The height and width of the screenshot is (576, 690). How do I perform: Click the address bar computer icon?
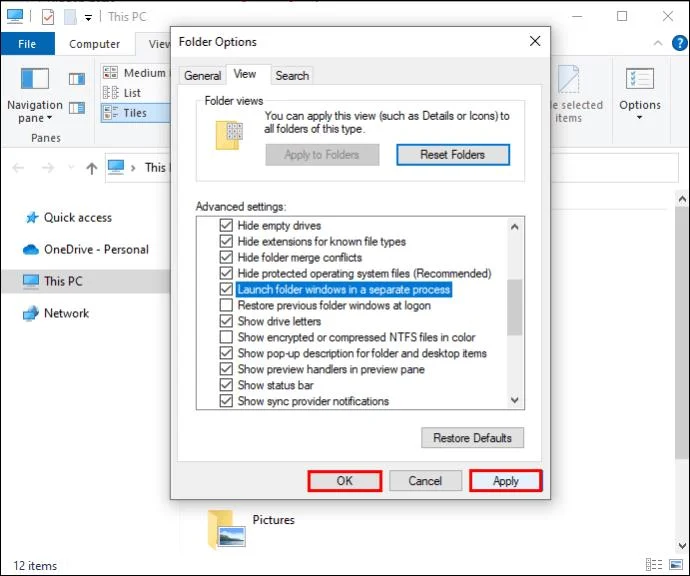(x=116, y=167)
